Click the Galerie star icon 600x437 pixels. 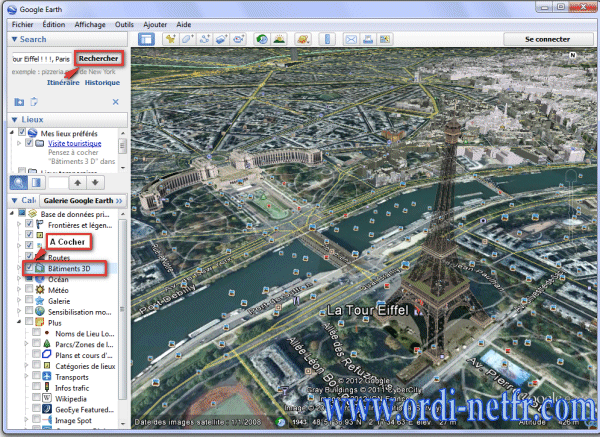pyautogui.click(x=40, y=300)
